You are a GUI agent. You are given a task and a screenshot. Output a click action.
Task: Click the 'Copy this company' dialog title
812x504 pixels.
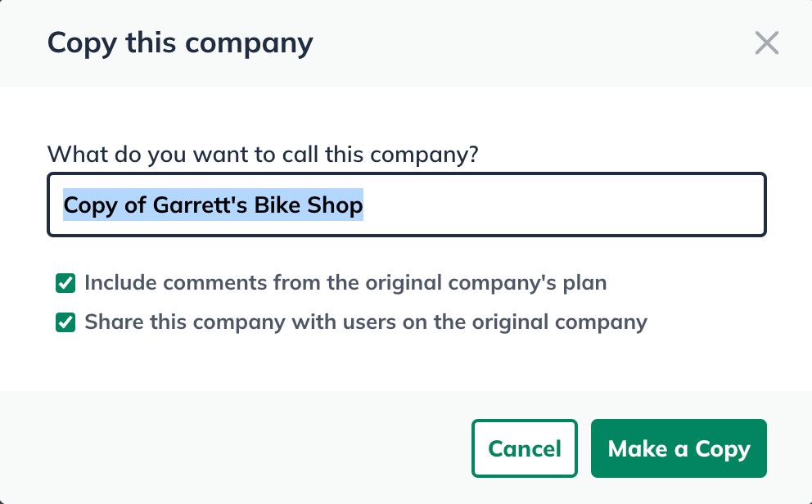[x=180, y=43]
